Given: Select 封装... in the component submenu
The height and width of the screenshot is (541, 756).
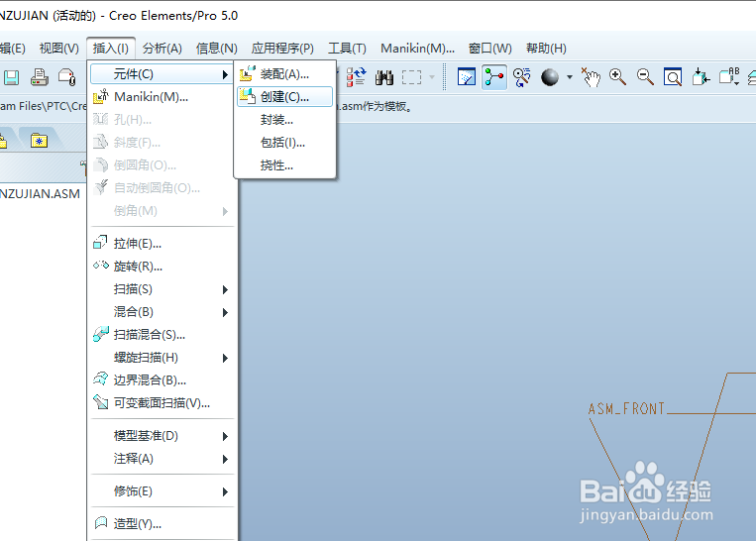Looking at the screenshot, I should click(x=284, y=120).
